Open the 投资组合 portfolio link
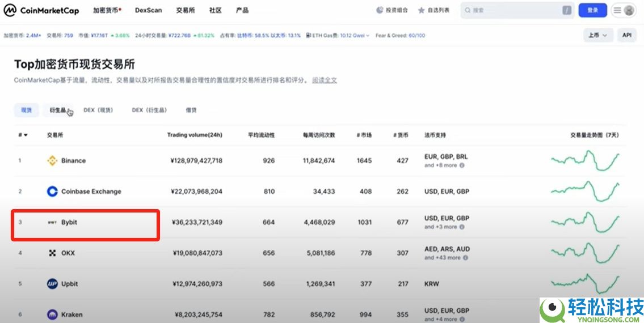Image resolution: width=644 pixels, height=323 pixels. (392, 10)
